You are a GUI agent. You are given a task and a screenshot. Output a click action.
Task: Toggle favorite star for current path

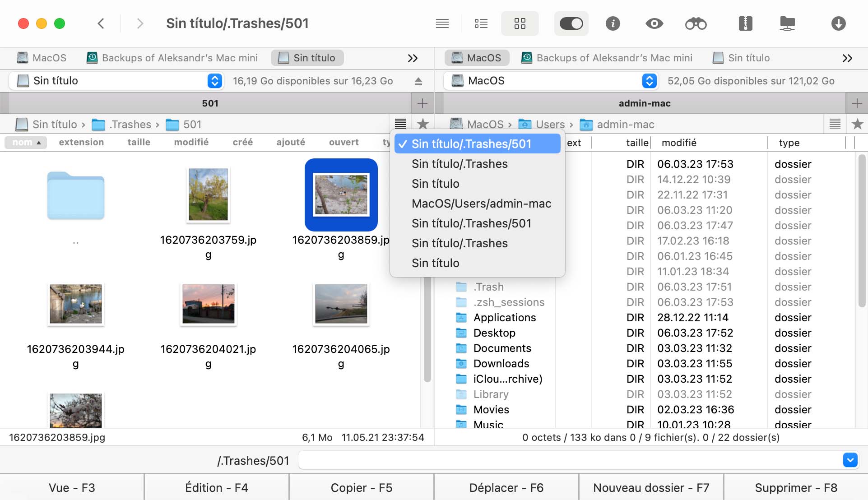click(x=424, y=124)
